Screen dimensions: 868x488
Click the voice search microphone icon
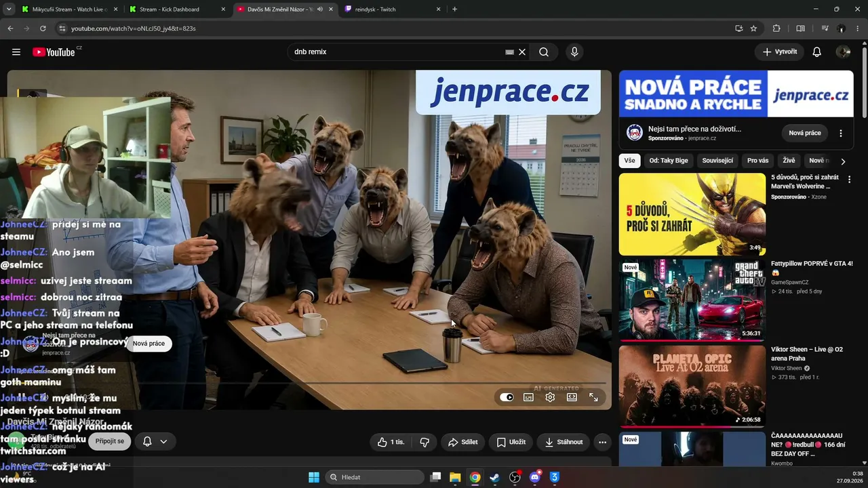[574, 52]
